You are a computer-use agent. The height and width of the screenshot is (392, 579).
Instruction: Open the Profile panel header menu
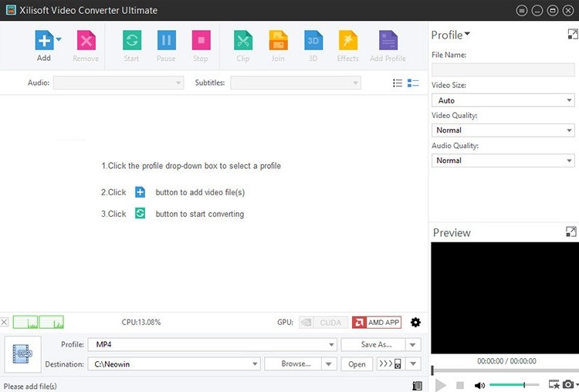point(451,35)
